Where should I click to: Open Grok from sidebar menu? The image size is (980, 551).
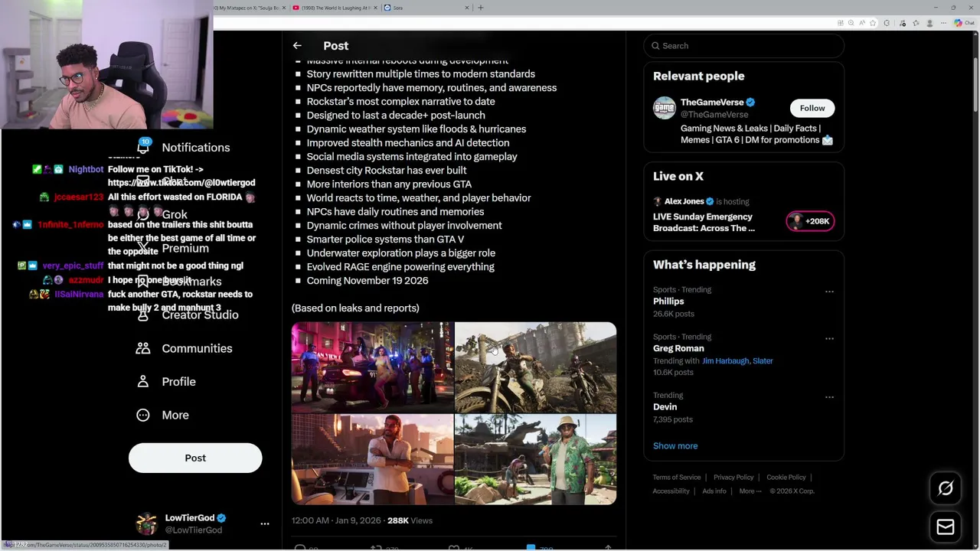click(x=175, y=215)
